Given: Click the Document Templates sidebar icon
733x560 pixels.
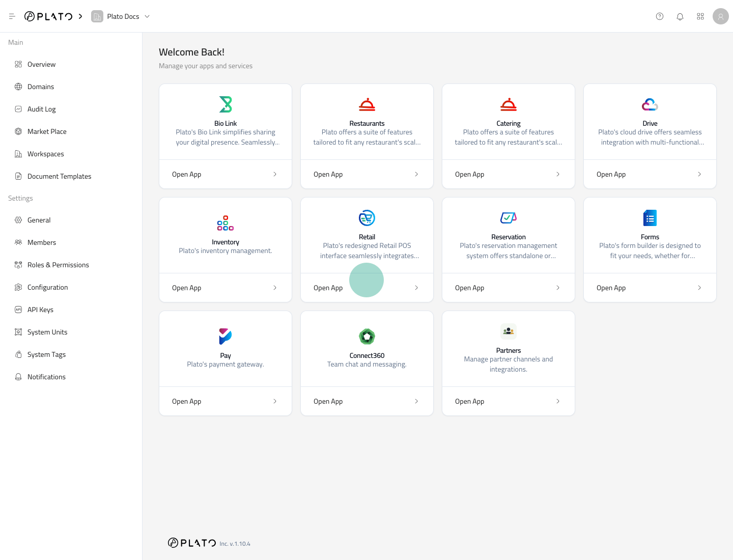Looking at the screenshot, I should pos(18,176).
